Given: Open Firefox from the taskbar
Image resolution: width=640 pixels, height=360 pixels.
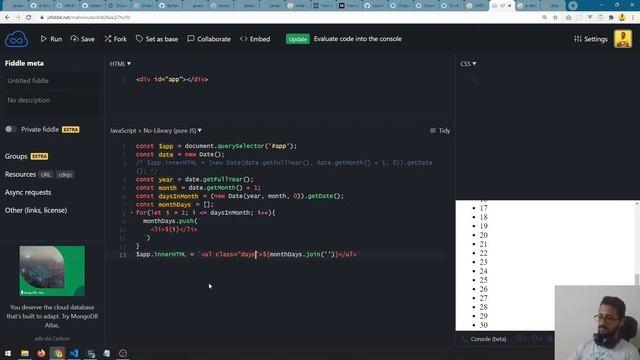Looking at the screenshot, I should tap(41, 353).
